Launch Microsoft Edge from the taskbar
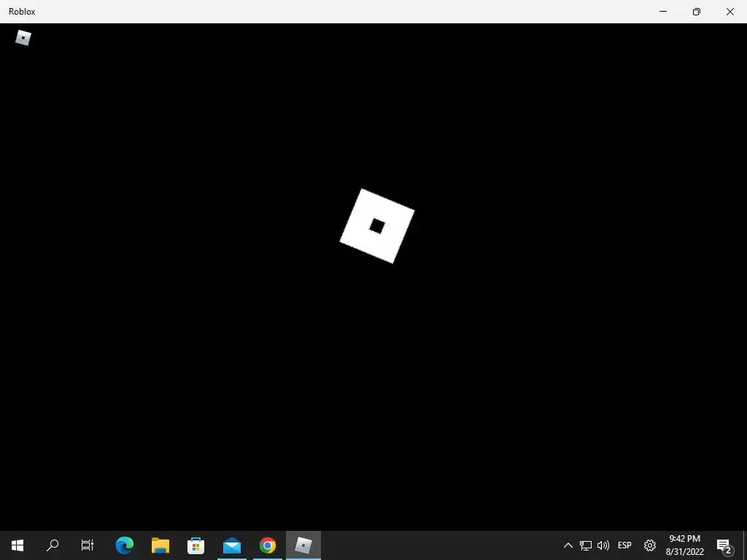Image resolution: width=747 pixels, height=560 pixels. (x=124, y=545)
